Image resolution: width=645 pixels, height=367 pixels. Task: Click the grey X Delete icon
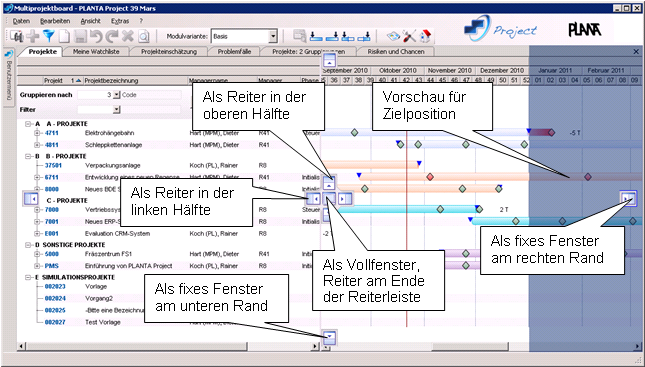tap(128, 36)
